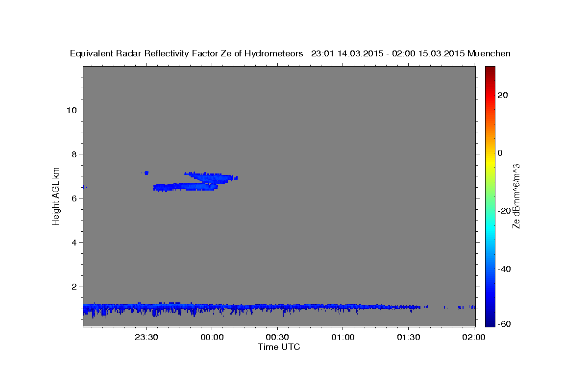Click the colorbar value 20
The height and width of the screenshot is (392, 588).
503,95
